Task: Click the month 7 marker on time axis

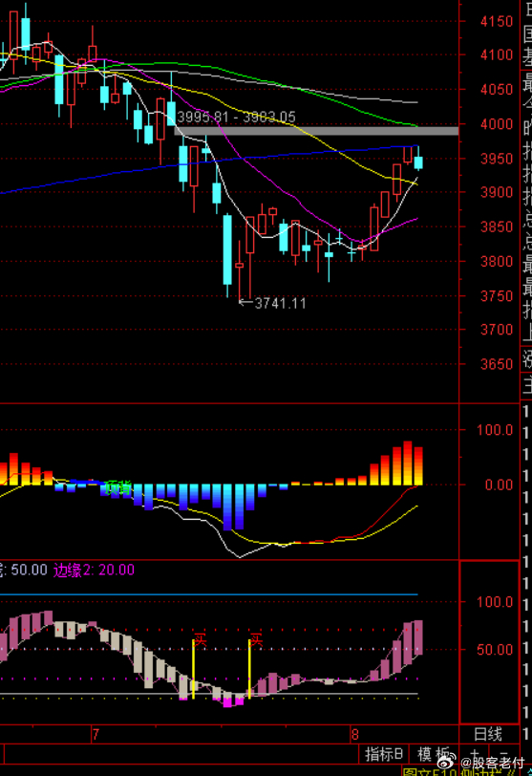Action: [x=96, y=734]
